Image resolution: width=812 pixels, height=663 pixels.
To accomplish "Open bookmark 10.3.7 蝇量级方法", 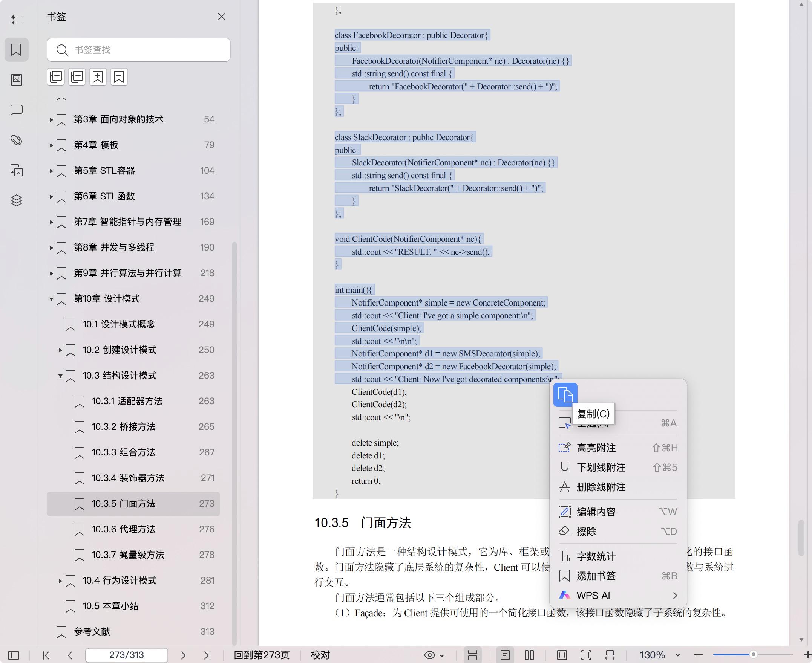I will pos(133,555).
